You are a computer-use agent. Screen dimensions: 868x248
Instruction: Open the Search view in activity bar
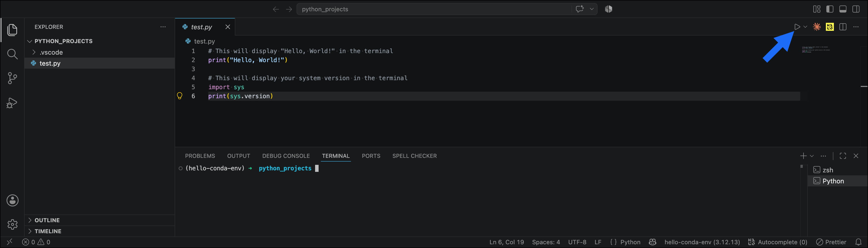[13, 54]
